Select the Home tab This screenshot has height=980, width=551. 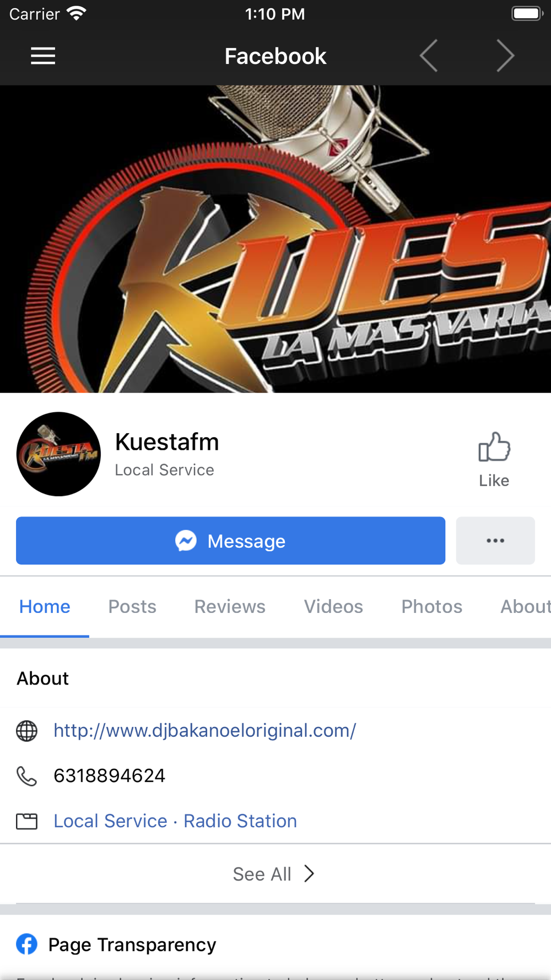point(45,606)
